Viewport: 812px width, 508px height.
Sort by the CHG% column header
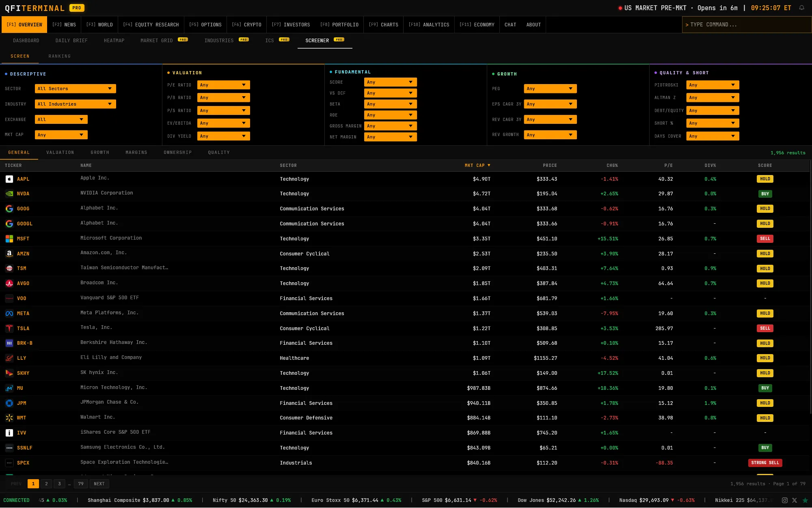click(612, 165)
